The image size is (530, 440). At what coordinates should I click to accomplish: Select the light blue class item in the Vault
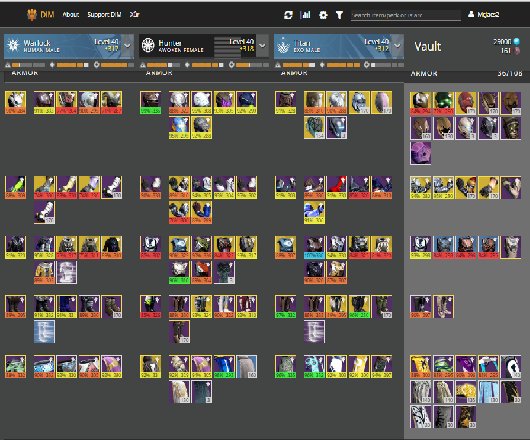point(488,391)
